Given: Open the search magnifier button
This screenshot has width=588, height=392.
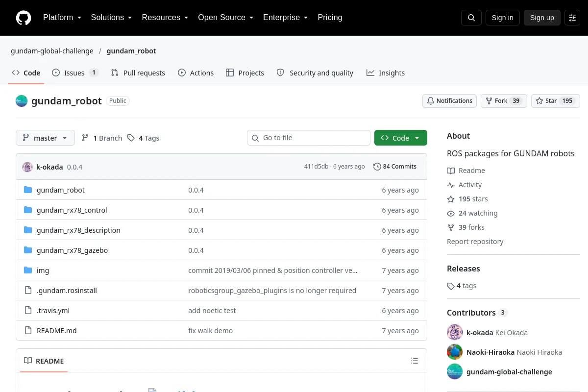Looking at the screenshot, I should click(471, 18).
